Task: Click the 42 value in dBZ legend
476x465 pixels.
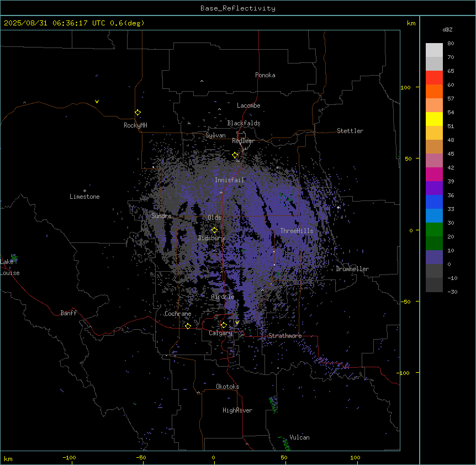Action: [x=451, y=167]
